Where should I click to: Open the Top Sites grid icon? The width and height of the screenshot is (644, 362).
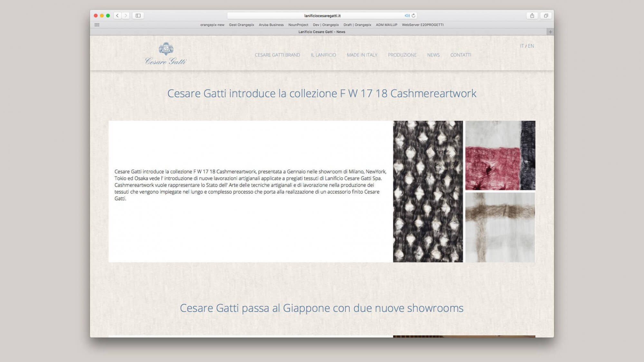click(97, 25)
